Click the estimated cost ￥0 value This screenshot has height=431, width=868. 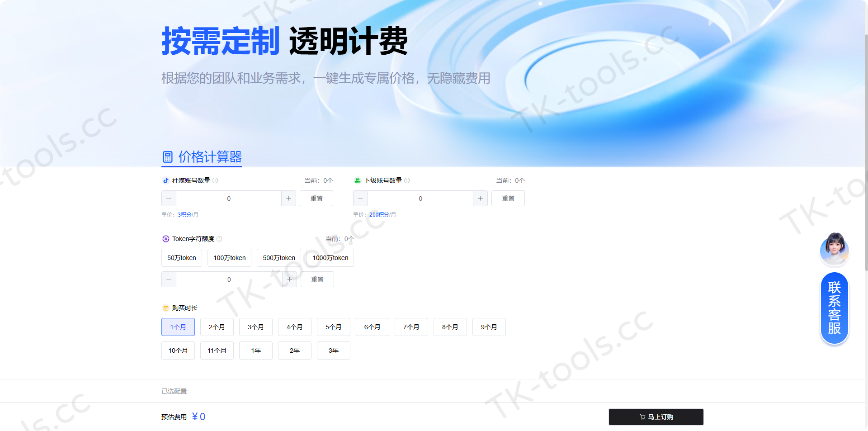pos(198,417)
